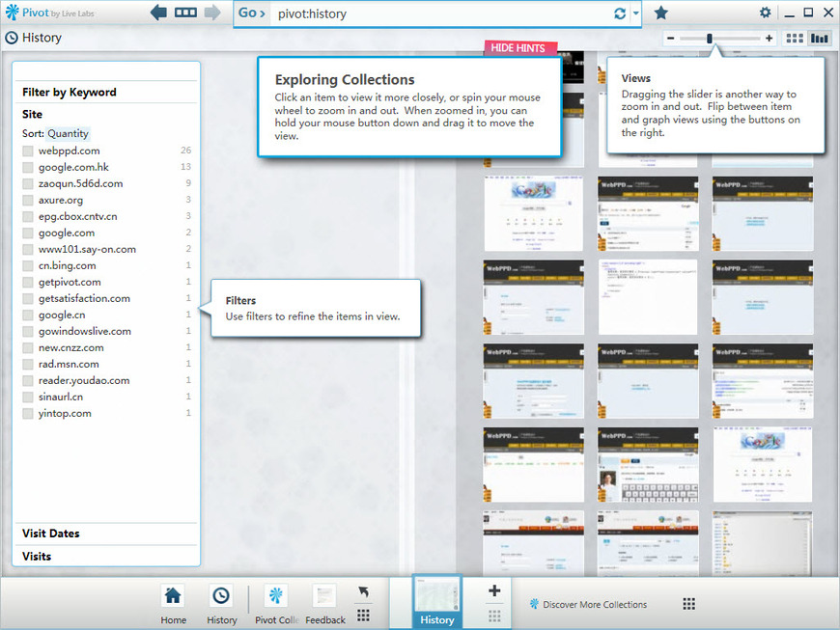This screenshot has height=630, width=840.
Task: Open the Pivot Collections shortcut
Action: click(x=276, y=604)
